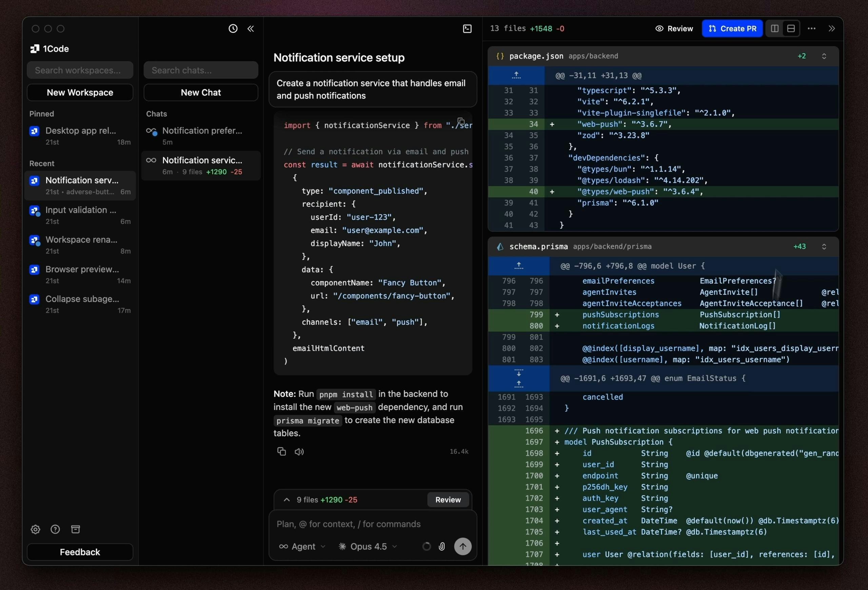Copy the assistant message using copy icon

point(281,451)
